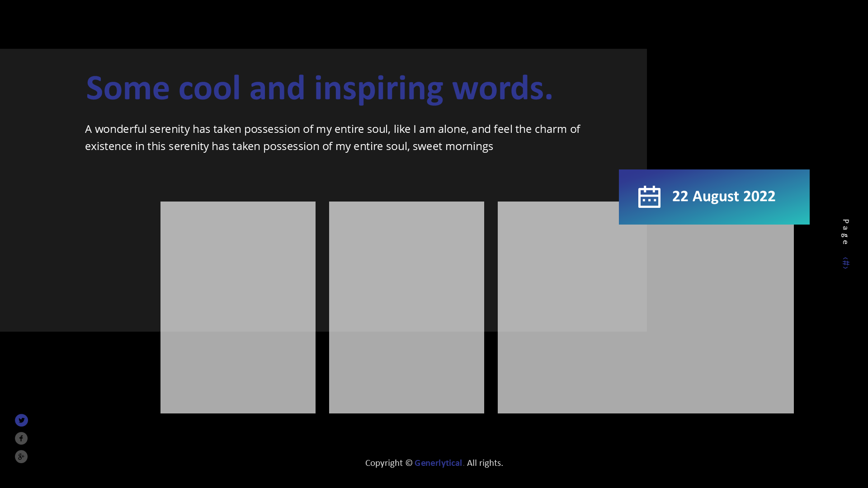Screen dimensions: 868x488
Task: Open the Generlytical link in footer
Action: tap(439, 463)
